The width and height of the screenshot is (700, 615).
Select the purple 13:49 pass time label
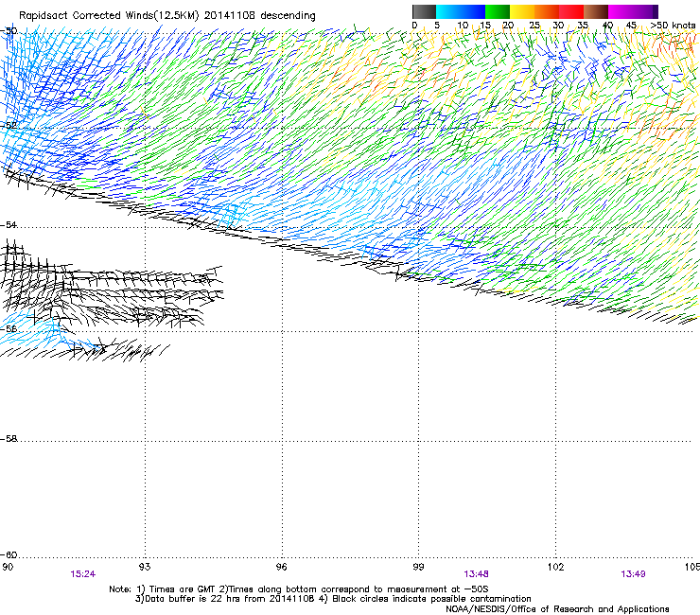click(633, 574)
